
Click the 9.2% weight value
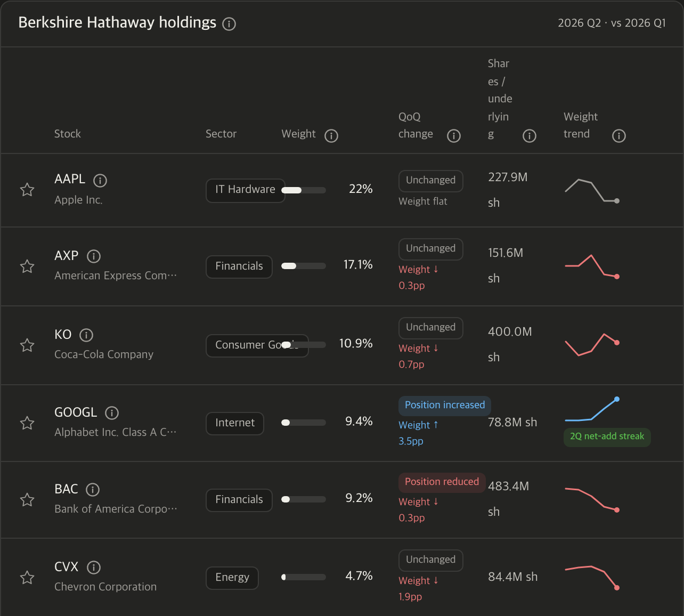[359, 498]
